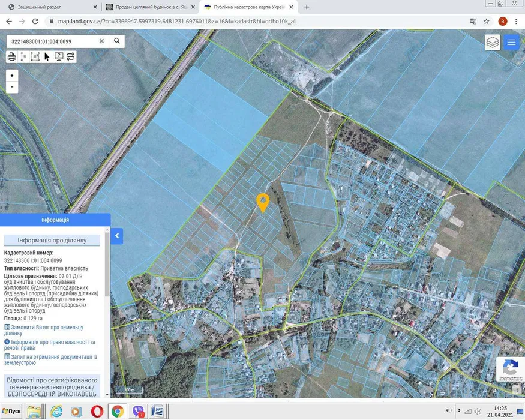Switch to the Защищенный раздел tab

click(51, 7)
